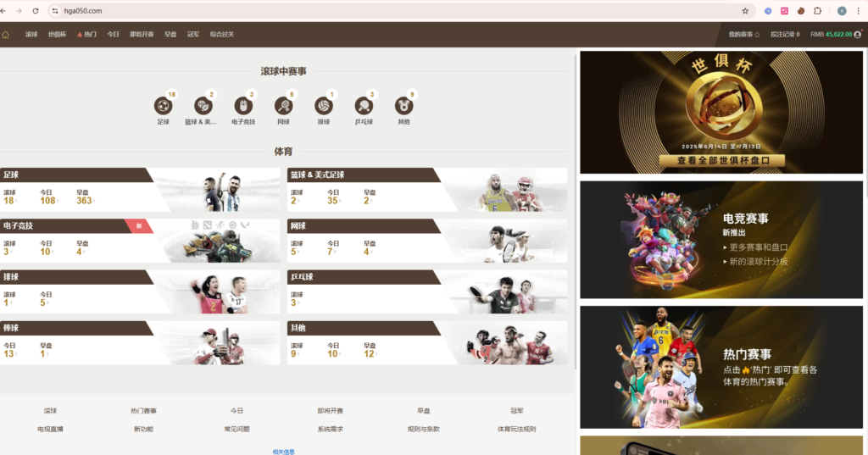Expand 棒球 今日 13 matches
Screen dimensions: 868x455
(x=9, y=353)
